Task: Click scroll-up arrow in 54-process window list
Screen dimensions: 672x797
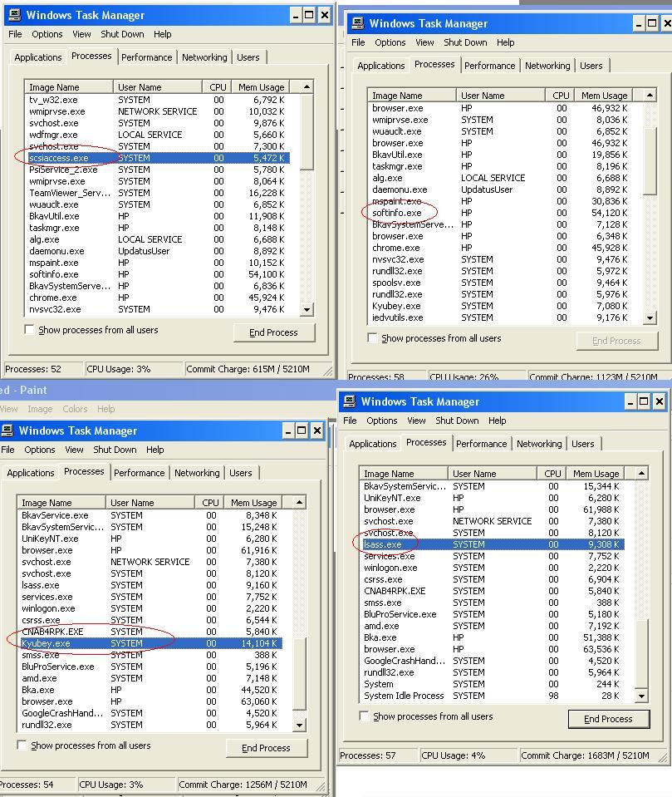Action: (x=299, y=503)
